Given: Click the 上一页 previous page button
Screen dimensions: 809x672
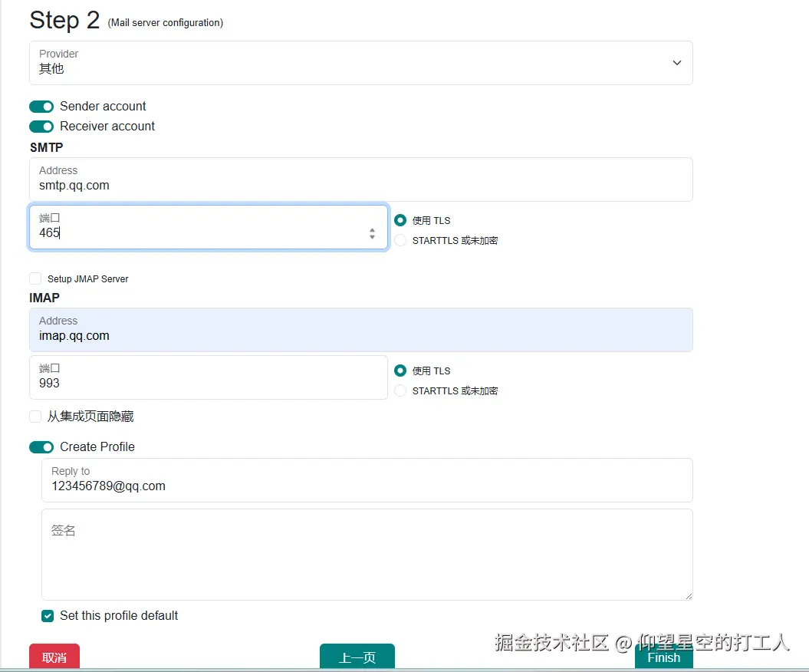Looking at the screenshot, I should point(357,657).
